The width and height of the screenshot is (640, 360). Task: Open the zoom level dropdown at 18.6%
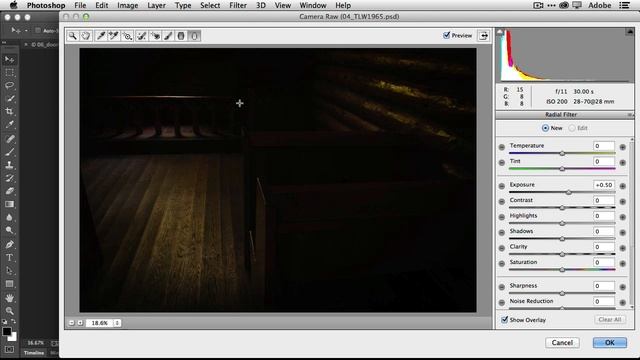pyautogui.click(x=117, y=323)
